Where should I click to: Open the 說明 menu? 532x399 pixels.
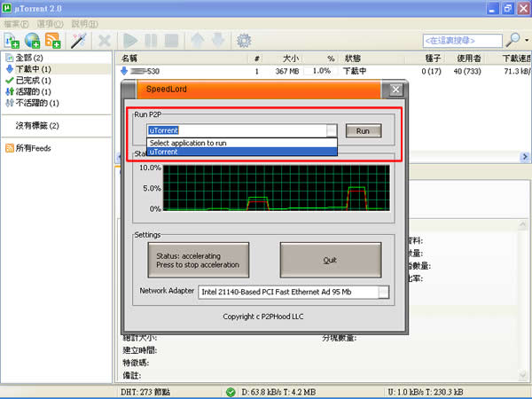(x=84, y=24)
